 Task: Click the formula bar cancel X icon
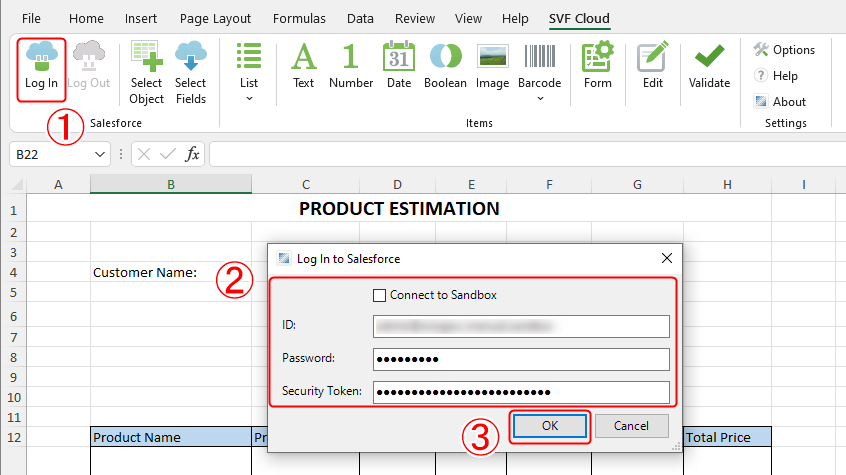tap(144, 154)
